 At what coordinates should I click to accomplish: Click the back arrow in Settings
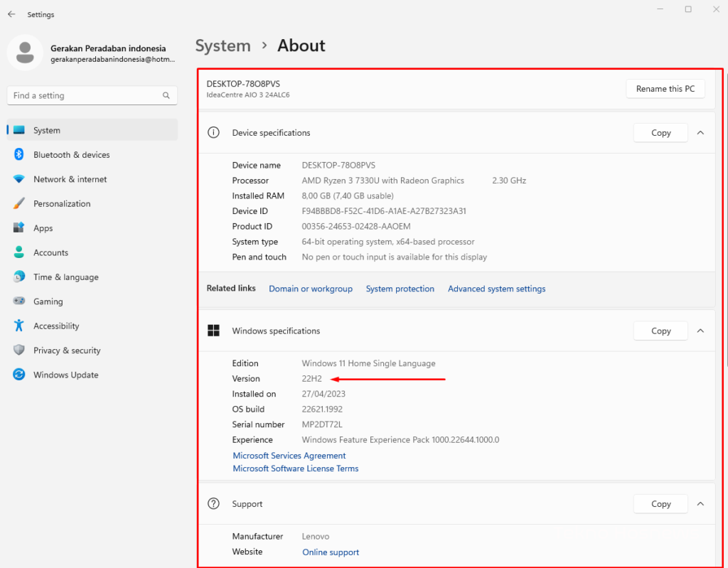point(11,14)
